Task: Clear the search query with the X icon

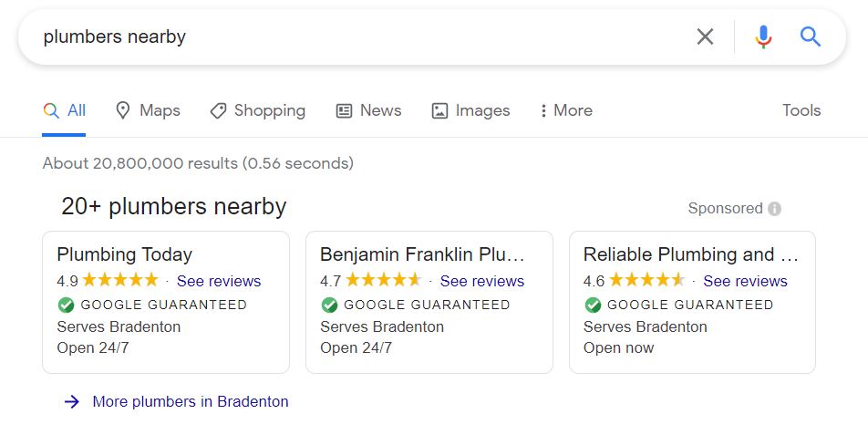Action: pyautogui.click(x=705, y=37)
